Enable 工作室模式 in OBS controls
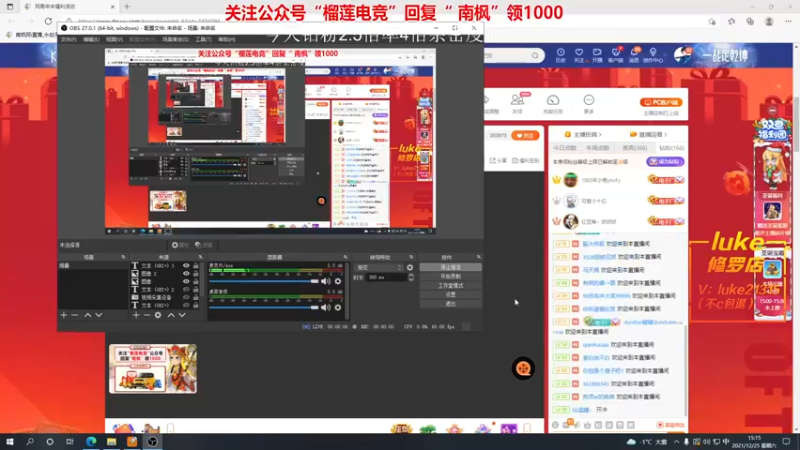The height and width of the screenshot is (450, 800). coord(451,286)
